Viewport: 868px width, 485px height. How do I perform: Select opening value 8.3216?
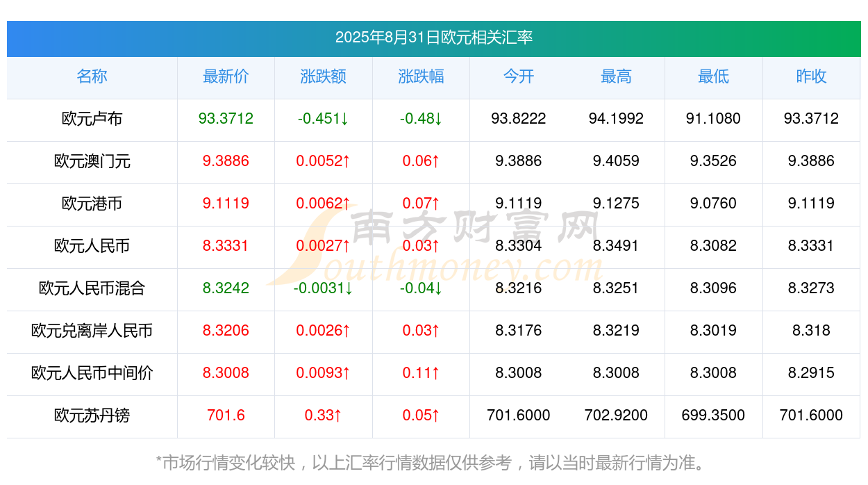click(x=519, y=288)
